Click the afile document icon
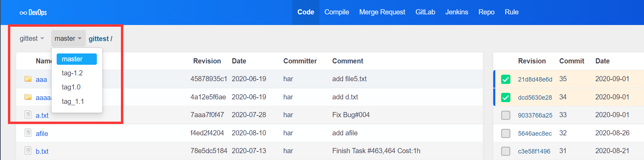The width and height of the screenshot is (644, 160). 28,133
